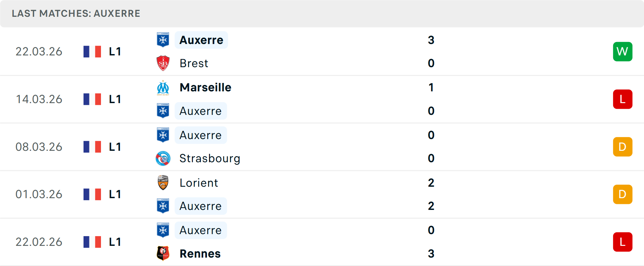
Task: Click French flag on 22.02.26 match
Action: pyautogui.click(x=92, y=242)
